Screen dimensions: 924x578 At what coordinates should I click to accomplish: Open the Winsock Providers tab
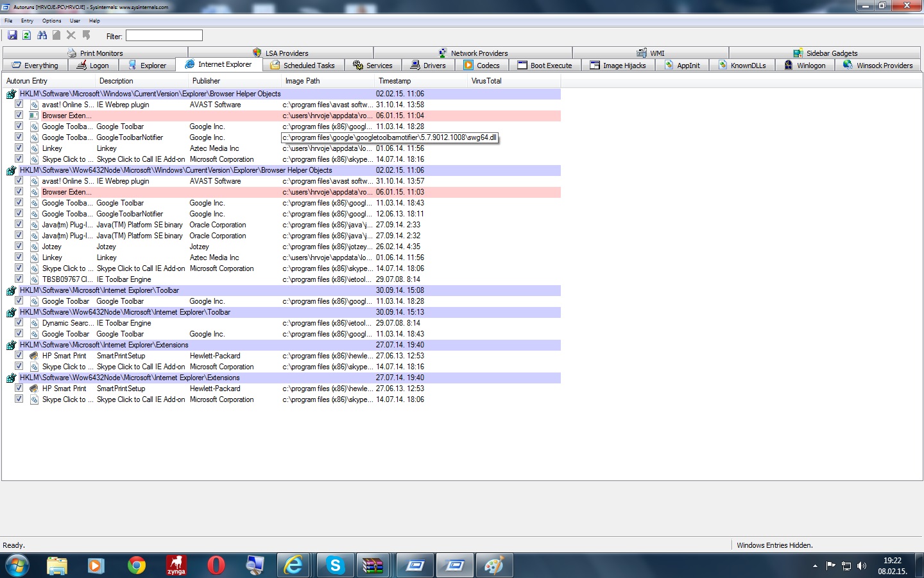pos(878,66)
